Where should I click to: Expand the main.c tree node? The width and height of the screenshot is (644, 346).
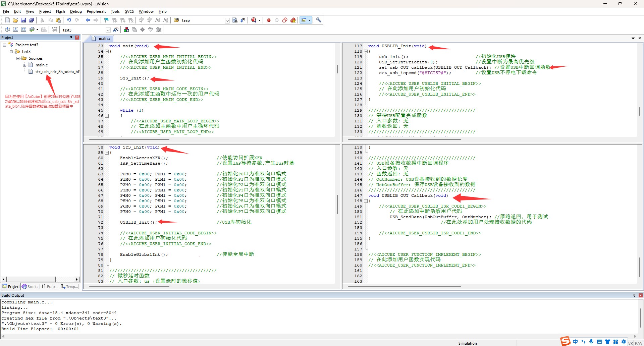tap(25, 65)
